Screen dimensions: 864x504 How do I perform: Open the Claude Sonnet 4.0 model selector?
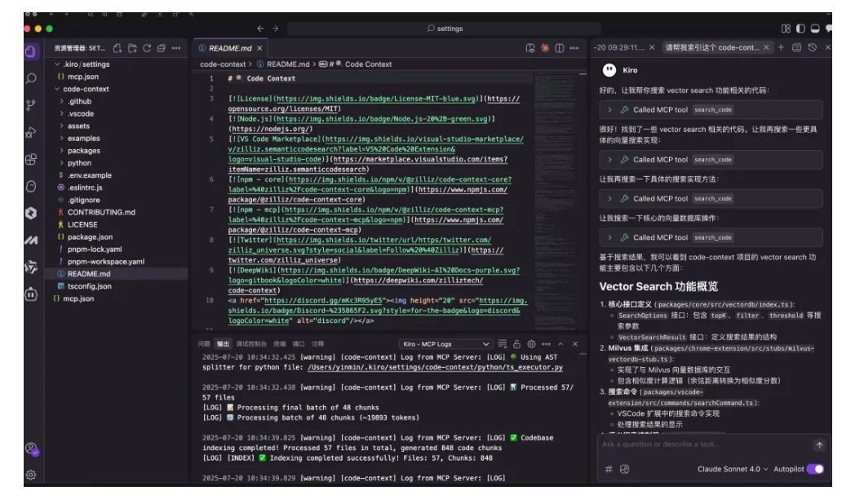(x=733, y=469)
